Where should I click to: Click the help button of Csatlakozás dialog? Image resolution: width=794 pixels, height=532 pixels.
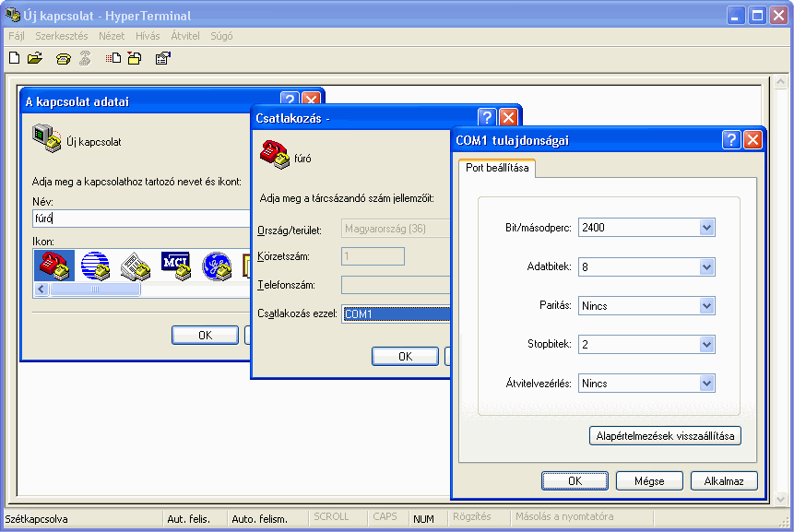point(487,117)
